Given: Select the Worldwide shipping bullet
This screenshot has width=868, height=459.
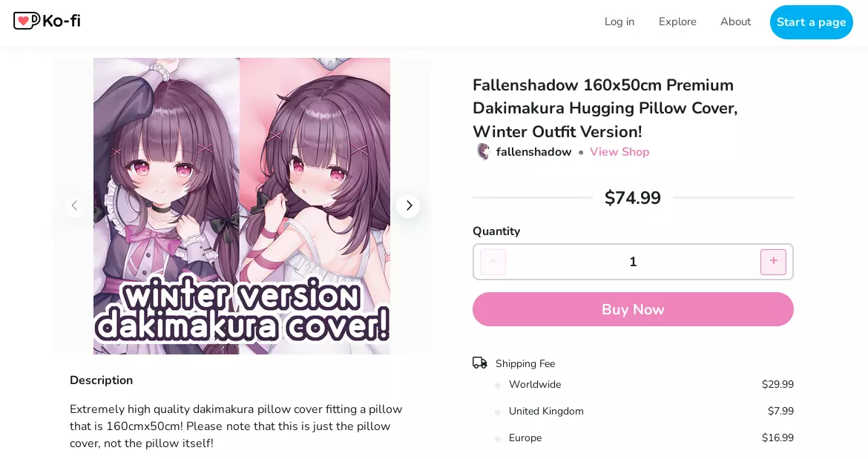Looking at the screenshot, I should pos(498,385).
